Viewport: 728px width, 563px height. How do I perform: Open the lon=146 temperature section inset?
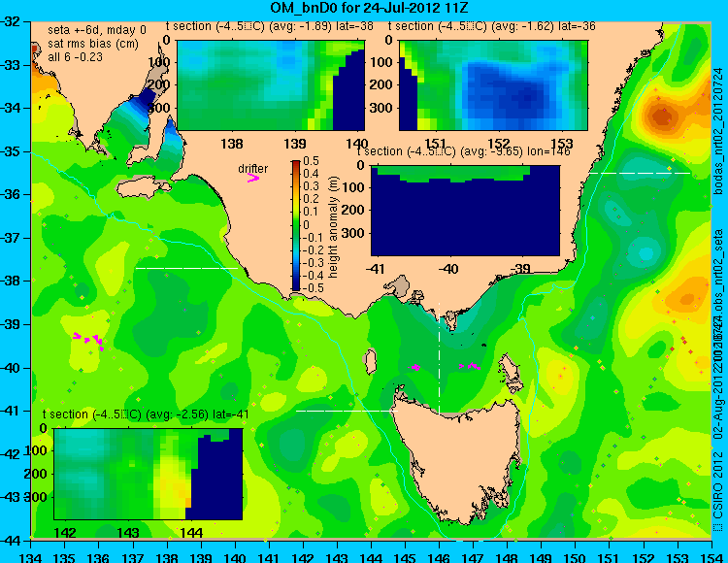[x=465, y=211]
